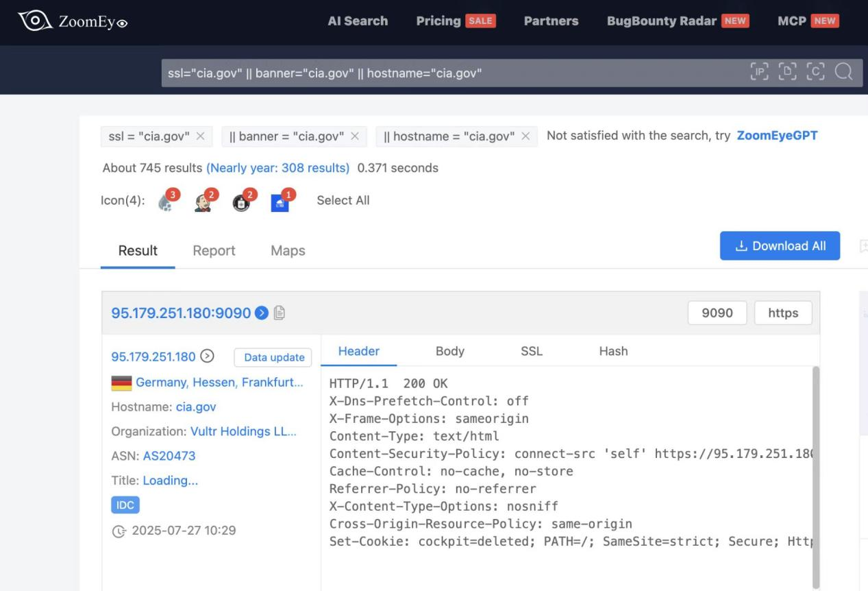Click the AS20473 ASN link
868x591 pixels.
[169, 456]
